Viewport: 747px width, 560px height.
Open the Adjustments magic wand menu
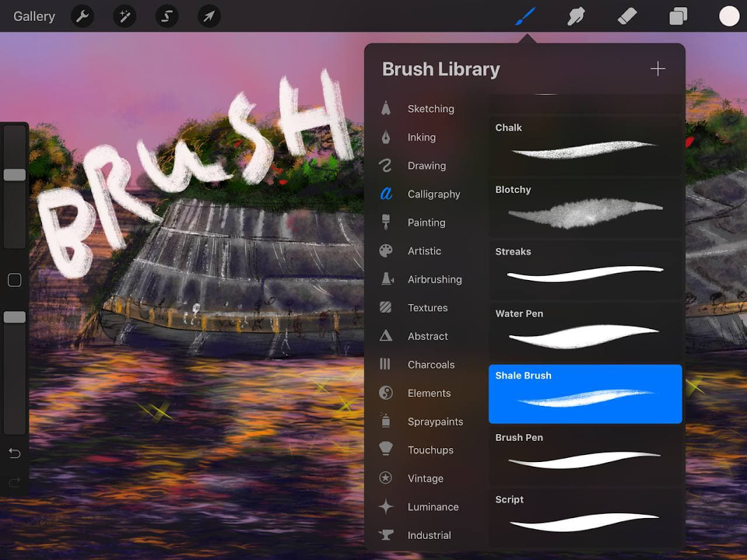click(125, 16)
